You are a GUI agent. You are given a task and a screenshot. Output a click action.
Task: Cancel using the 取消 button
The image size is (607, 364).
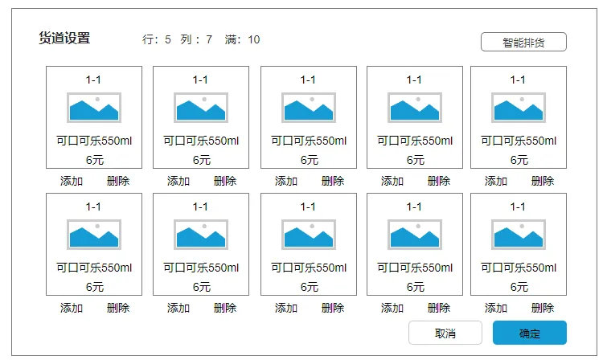coord(445,333)
